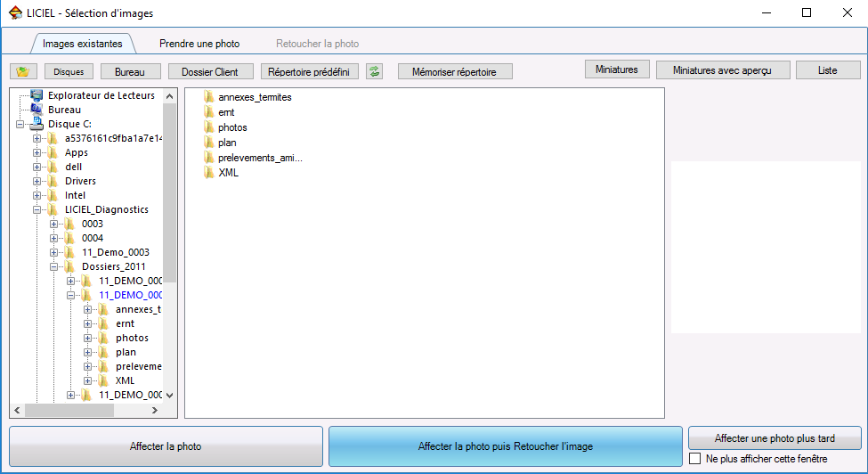868x474 pixels.
Task: Click the tree horizontal scrollbar right arrow
Action: tap(154, 411)
